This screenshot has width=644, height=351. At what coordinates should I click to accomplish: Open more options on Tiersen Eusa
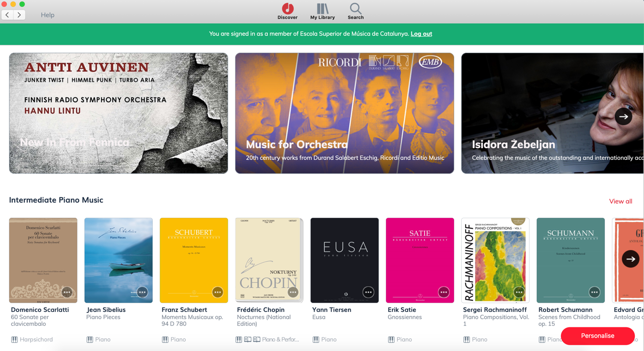tap(368, 292)
